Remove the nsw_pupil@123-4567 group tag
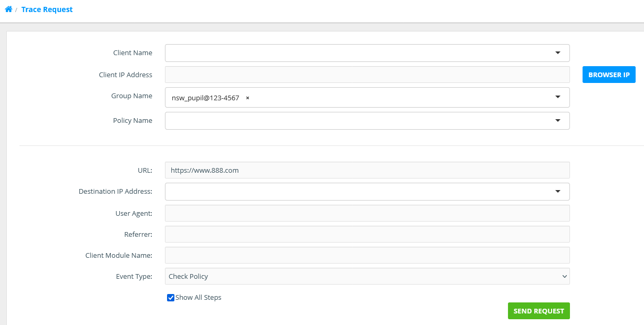The image size is (644, 325). click(247, 98)
